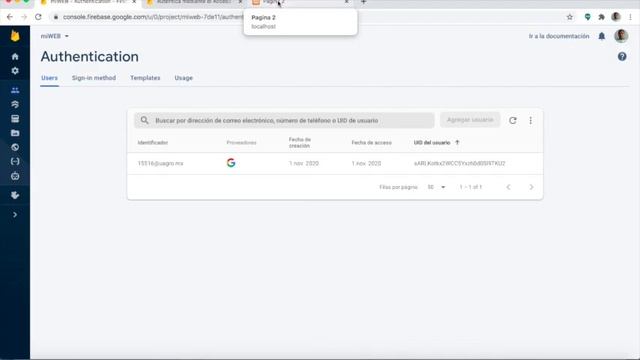Expand the sidebar navigation chevron
This screenshot has width=640, height=360.
coord(15,215)
